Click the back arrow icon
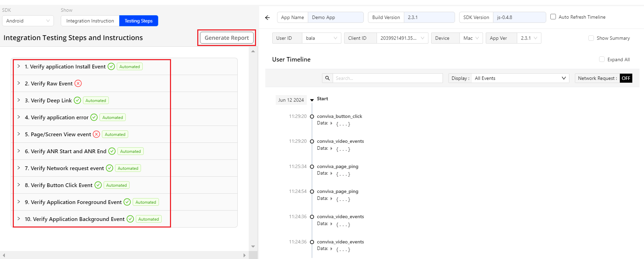644x259 pixels. click(267, 17)
